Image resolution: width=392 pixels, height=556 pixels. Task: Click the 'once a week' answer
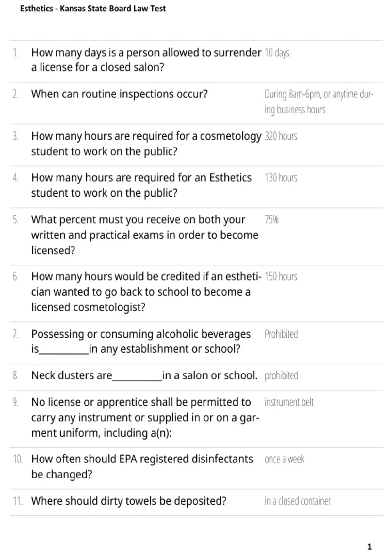tap(284, 459)
